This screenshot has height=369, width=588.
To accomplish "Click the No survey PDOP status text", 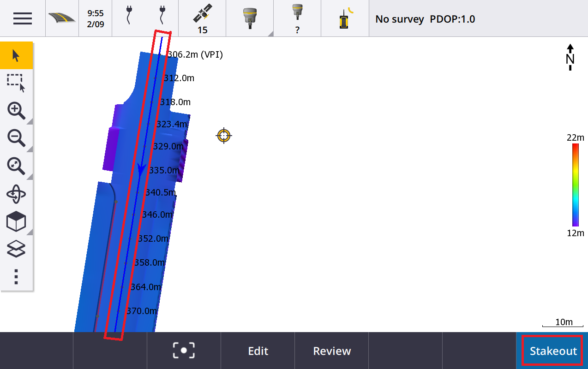I will [425, 19].
